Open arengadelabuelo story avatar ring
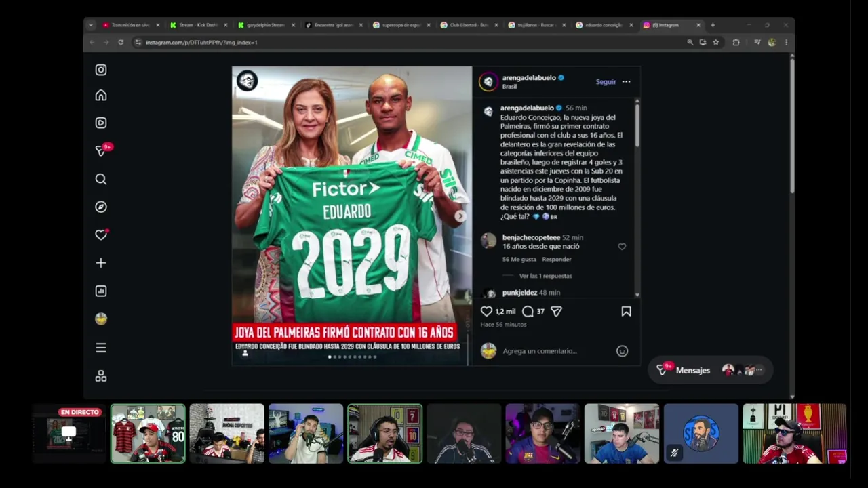 (x=488, y=82)
